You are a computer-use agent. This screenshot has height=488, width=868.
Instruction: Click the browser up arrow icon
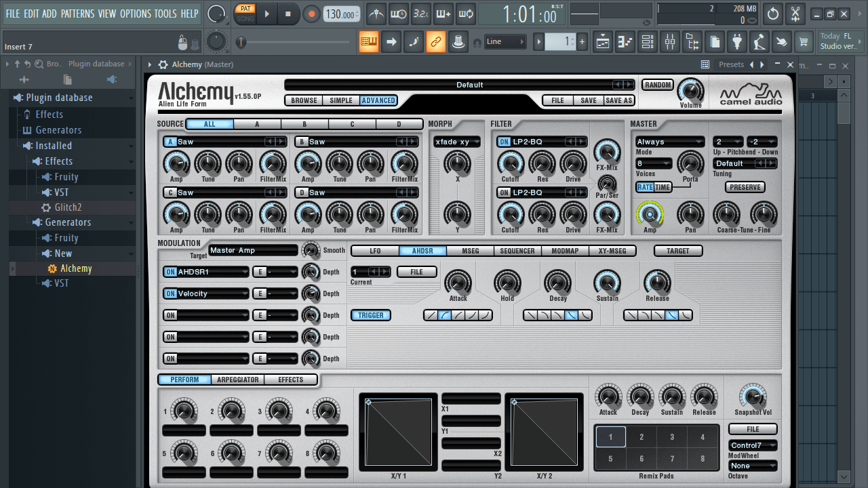click(17, 64)
